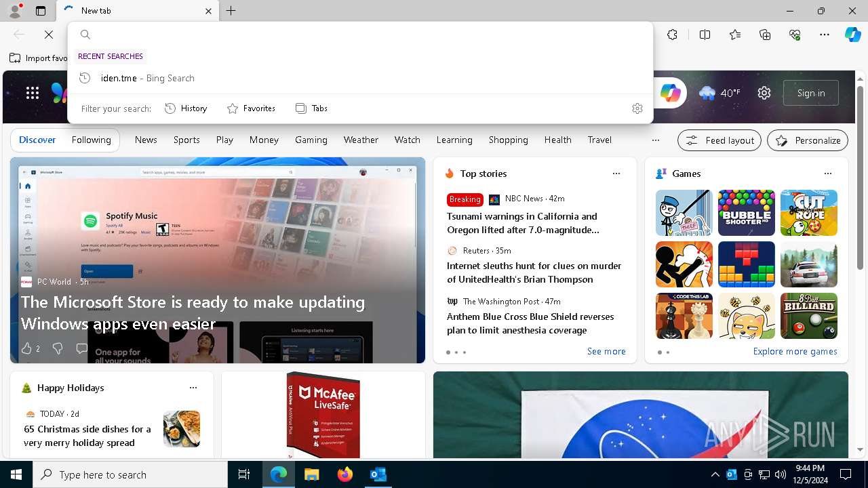Viewport: 868px width, 488px height.
Task: Click Explore more games link
Action: 795,351
